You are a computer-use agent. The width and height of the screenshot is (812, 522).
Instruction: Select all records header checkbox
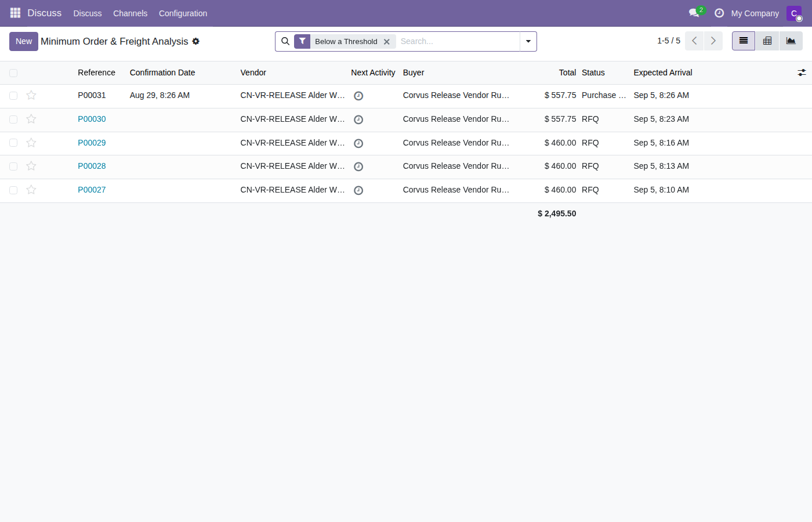pos(13,73)
